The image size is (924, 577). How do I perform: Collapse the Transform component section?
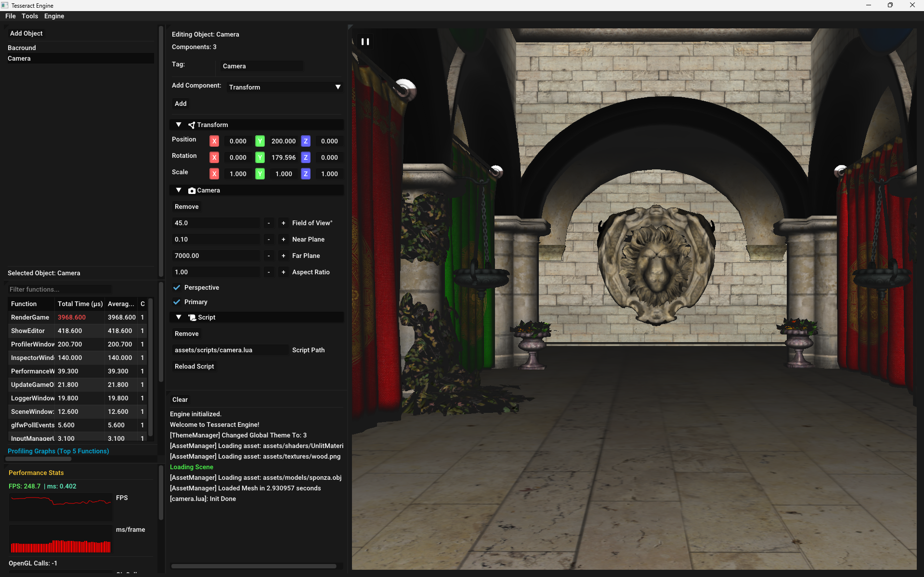click(179, 125)
